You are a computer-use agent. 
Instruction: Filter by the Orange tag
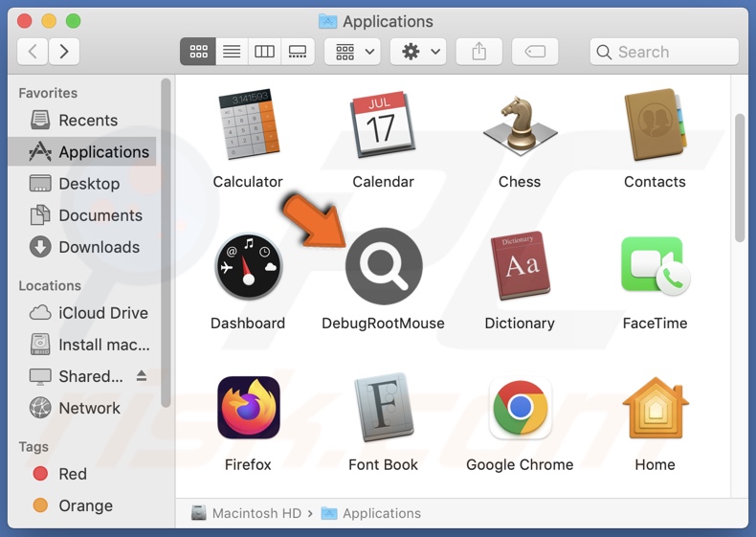click(82, 505)
